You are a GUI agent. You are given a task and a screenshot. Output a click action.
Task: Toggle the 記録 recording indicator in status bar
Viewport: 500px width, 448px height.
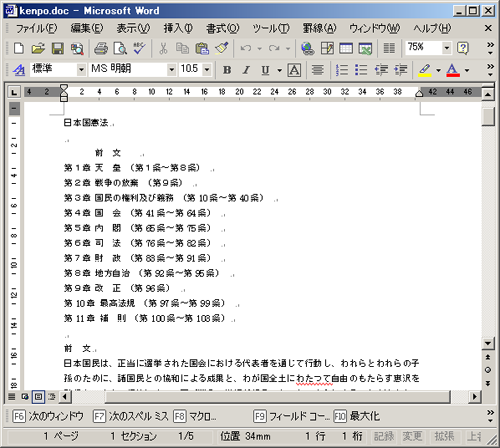pos(384,436)
